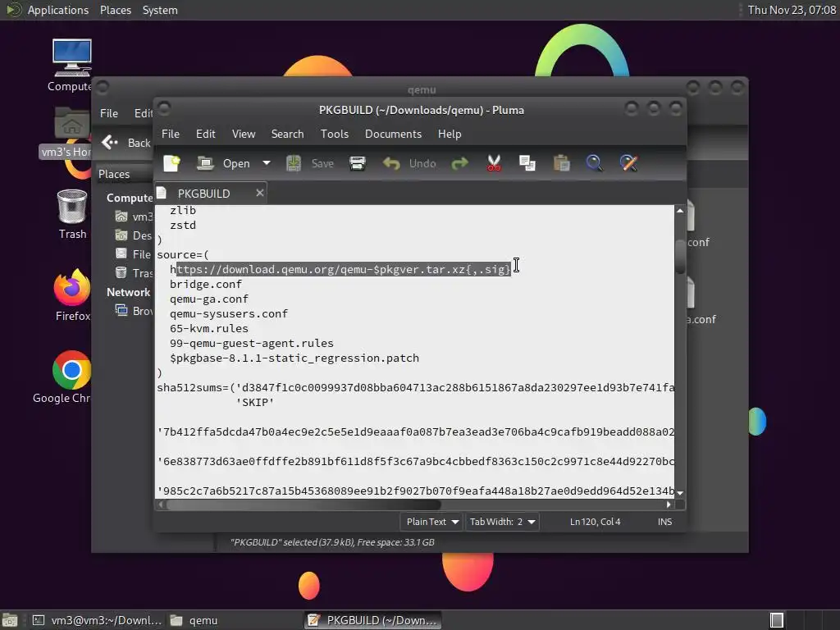This screenshot has width=840, height=630.
Task: Open the Places menu in top panel
Action: (x=116, y=10)
